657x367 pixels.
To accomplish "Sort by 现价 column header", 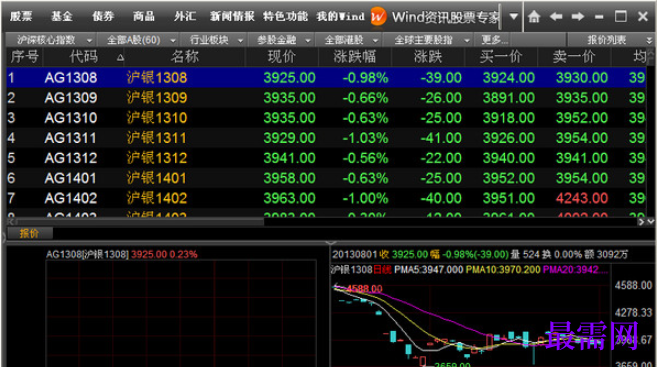I will pyautogui.click(x=282, y=57).
